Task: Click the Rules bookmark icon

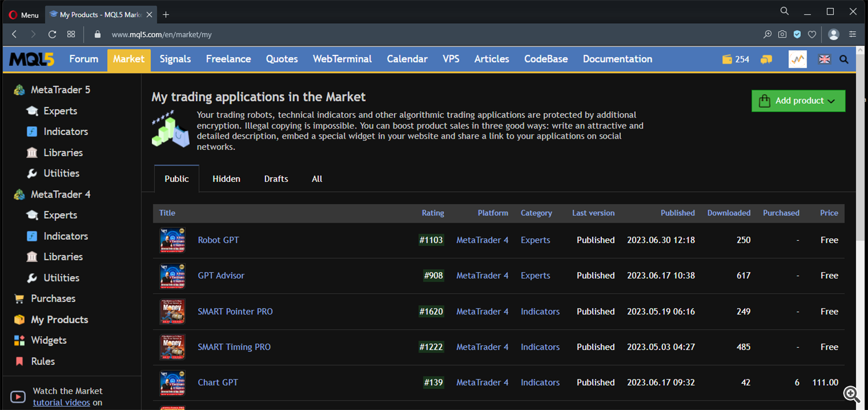Action: click(x=20, y=361)
